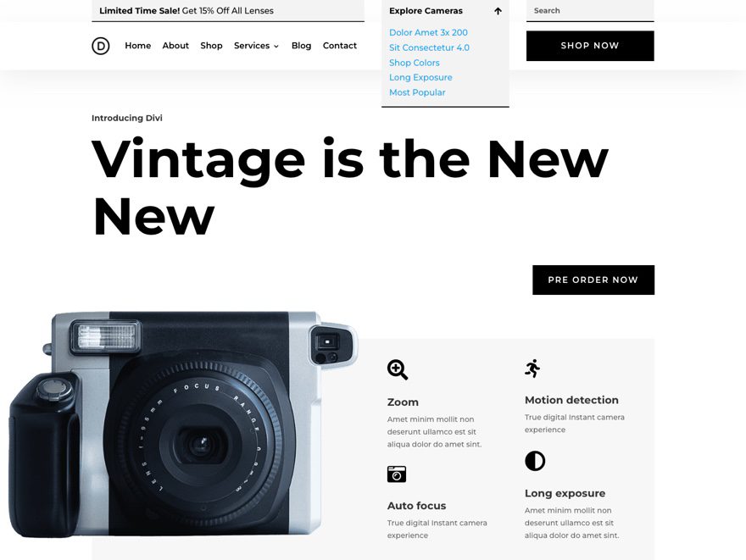
Task: Click the Zoom magnifier icon
Action: click(398, 370)
